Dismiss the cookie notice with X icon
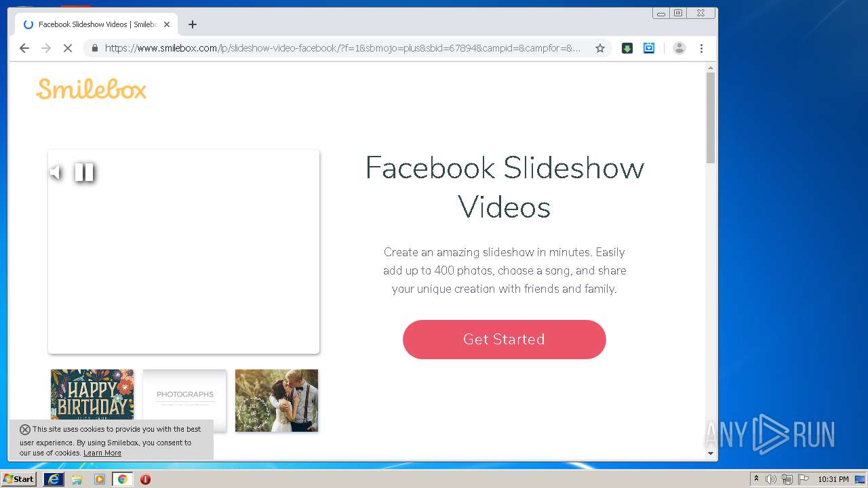 [25, 430]
